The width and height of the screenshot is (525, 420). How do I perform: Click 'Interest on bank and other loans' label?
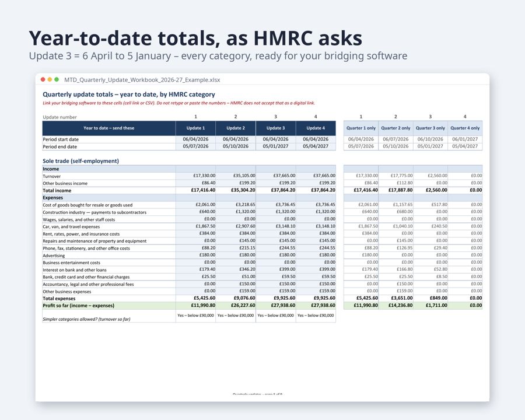pos(74,270)
